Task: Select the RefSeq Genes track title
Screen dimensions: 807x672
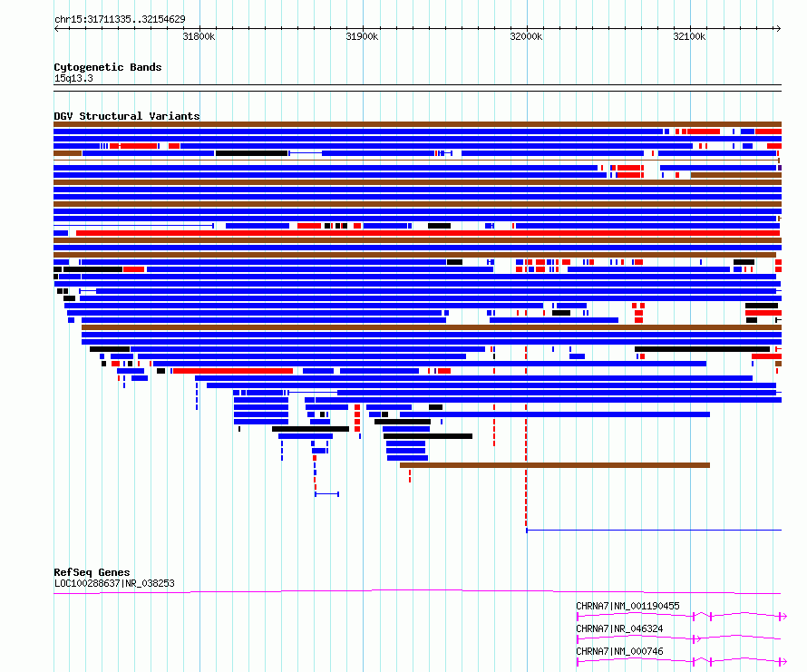Action: [x=92, y=572]
